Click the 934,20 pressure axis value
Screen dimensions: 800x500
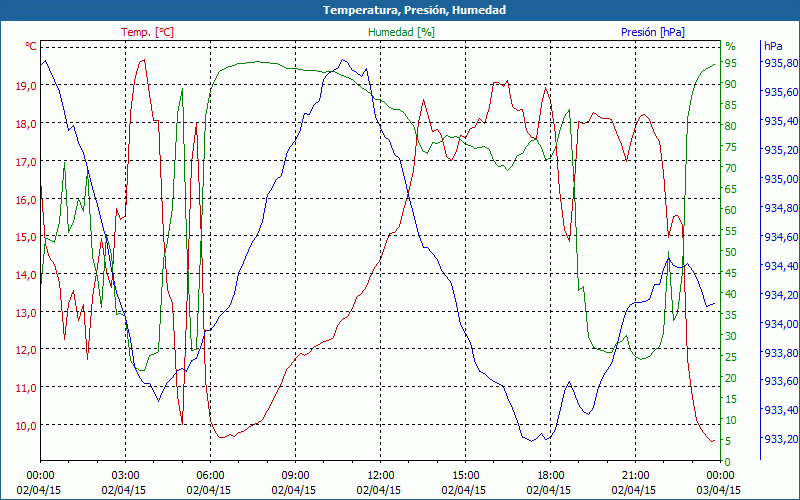click(x=780, y=294)
